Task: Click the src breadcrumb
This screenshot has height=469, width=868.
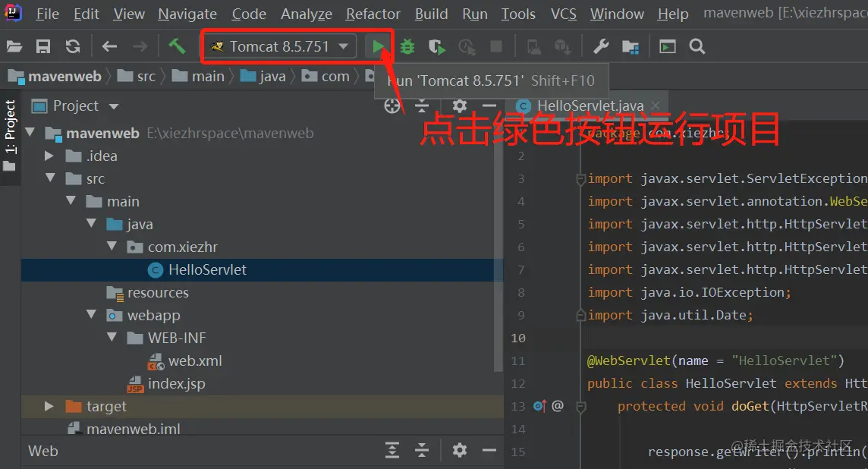Action: point(137,77)
